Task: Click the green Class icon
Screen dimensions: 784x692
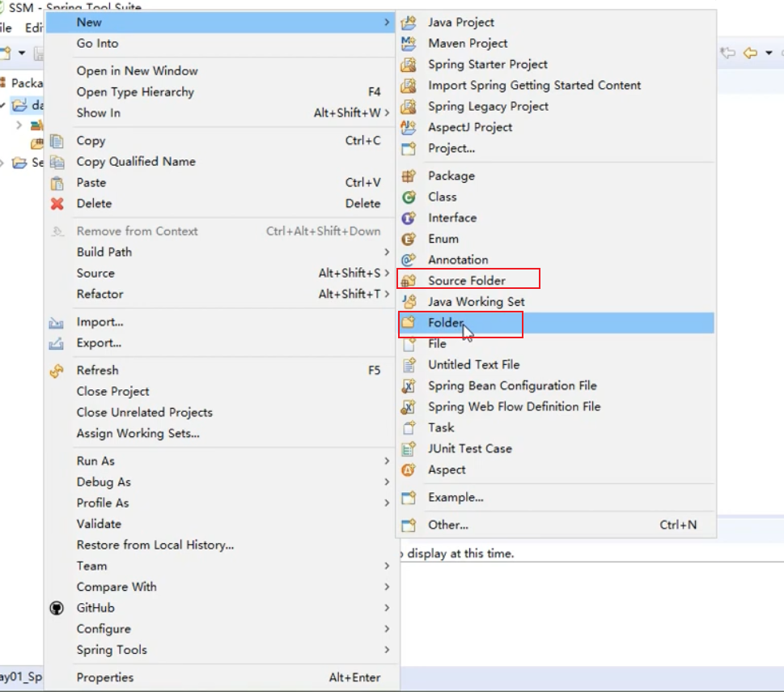Action: click(x=409, y=197)
